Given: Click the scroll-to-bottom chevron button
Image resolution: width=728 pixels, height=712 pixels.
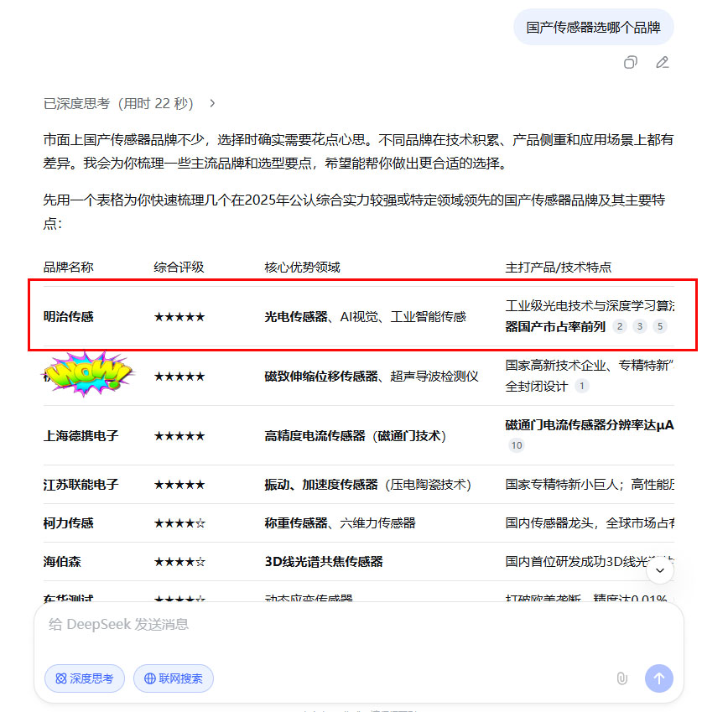Looking at the screenshot, I should pyautogui.click(x=659, y=571).
